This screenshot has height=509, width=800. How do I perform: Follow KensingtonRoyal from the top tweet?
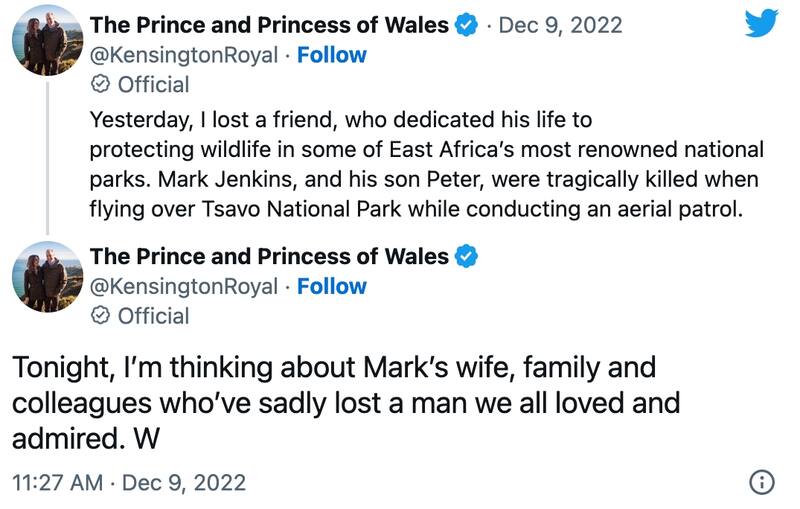pos(332,55)
